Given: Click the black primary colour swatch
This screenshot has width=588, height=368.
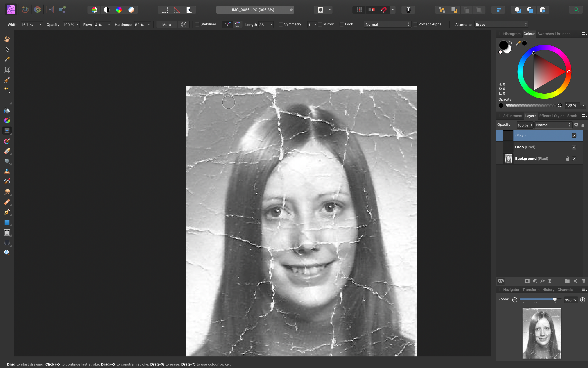Looking at the screenshot, I should [503, 45].
